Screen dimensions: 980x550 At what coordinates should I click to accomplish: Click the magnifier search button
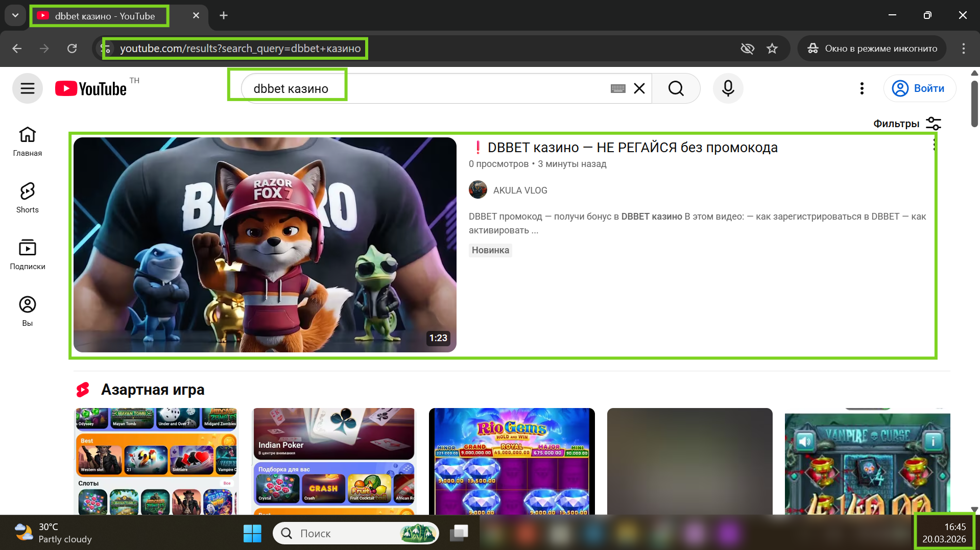pyautogui.click(x=676, y=88)
